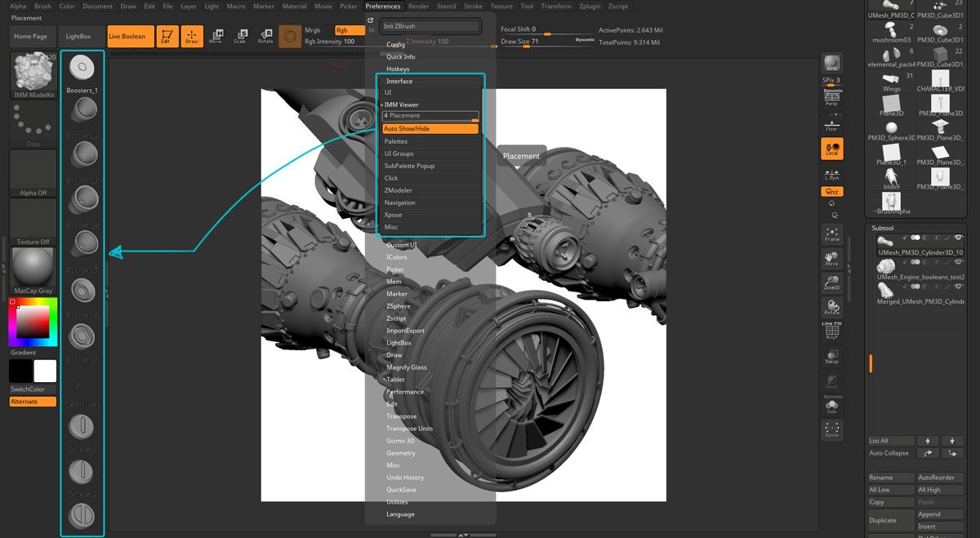Activate L.Sym local symmetry
This screenshot has height=538, width=980.
click(x=831, y=174)
